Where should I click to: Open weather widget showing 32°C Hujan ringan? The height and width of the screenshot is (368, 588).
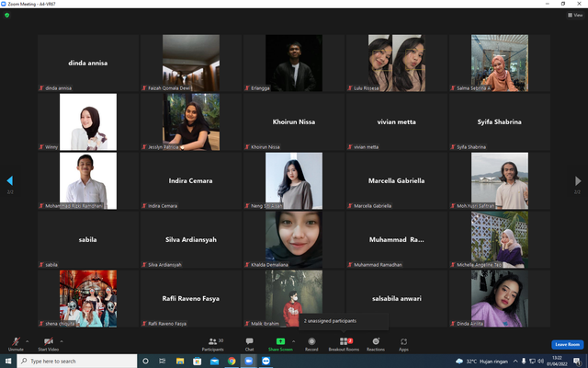[481, 362]
